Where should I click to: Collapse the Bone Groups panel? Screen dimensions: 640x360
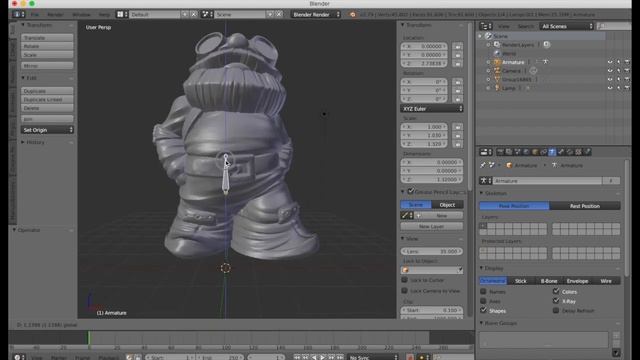(482, 323)
